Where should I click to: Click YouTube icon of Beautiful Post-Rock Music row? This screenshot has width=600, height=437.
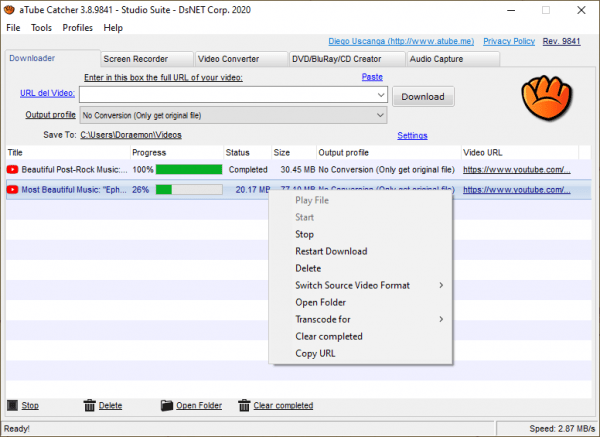click(x=12, y=170)
